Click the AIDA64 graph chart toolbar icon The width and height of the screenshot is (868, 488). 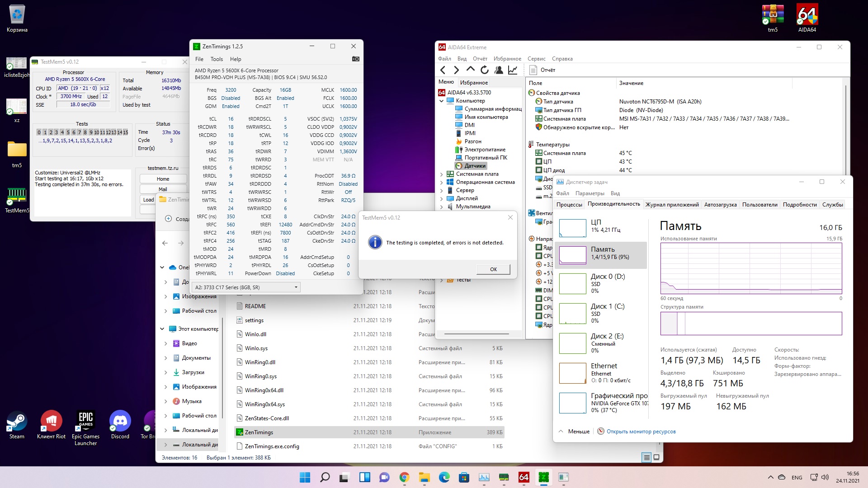(513, 70)
